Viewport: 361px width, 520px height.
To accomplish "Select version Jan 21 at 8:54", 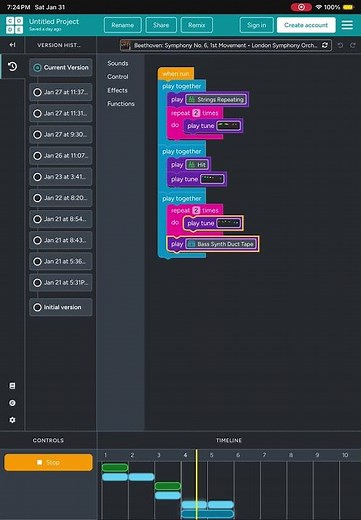I will point(61,219).
